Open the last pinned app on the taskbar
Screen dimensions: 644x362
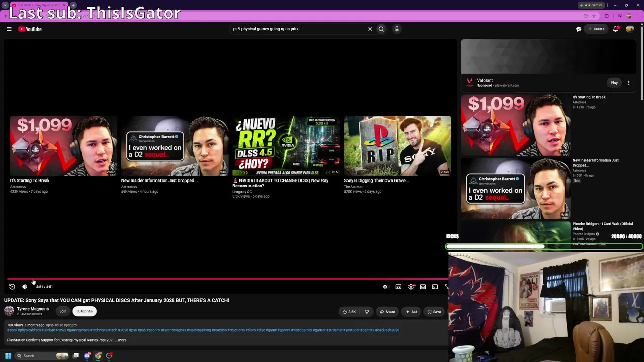pyautogui.click(x=109, y=356)
